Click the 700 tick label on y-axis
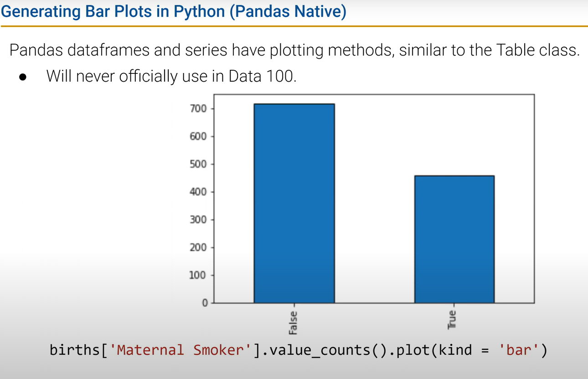The width and height of the screenshot is (588, 379). (x=198, y=109)
